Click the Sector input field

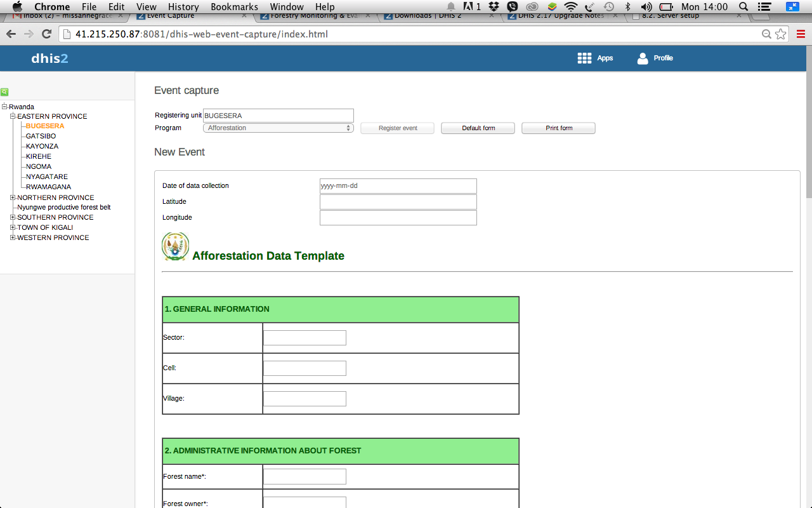pyautogui.click(x=304, y=338)
